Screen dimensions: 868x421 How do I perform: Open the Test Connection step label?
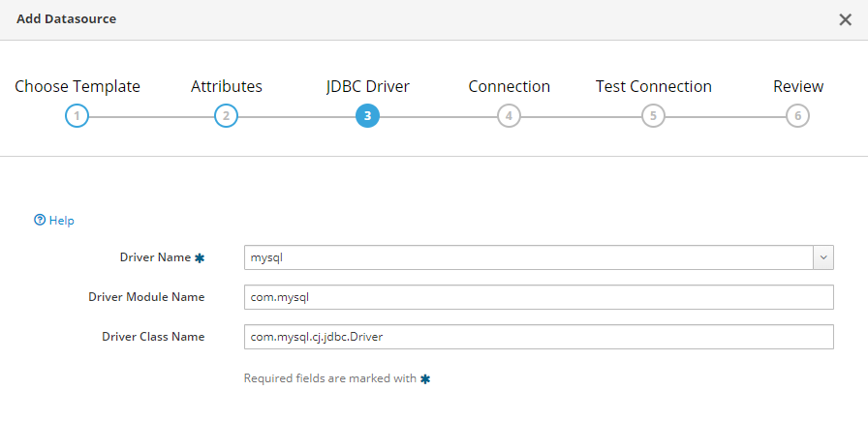(653, 86)
